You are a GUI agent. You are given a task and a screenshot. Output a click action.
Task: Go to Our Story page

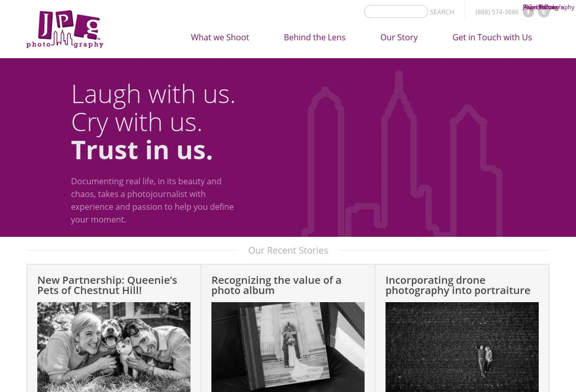(x=399, y=37)
